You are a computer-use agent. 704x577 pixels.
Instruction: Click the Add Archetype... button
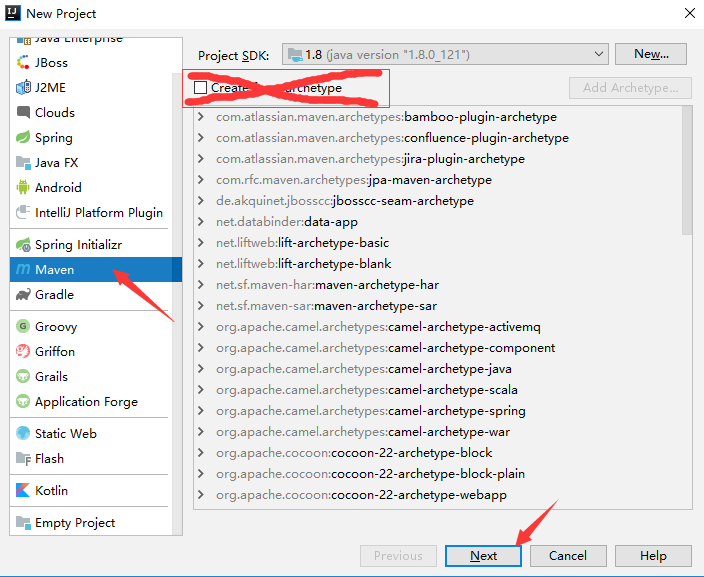[x=630, y=88]
